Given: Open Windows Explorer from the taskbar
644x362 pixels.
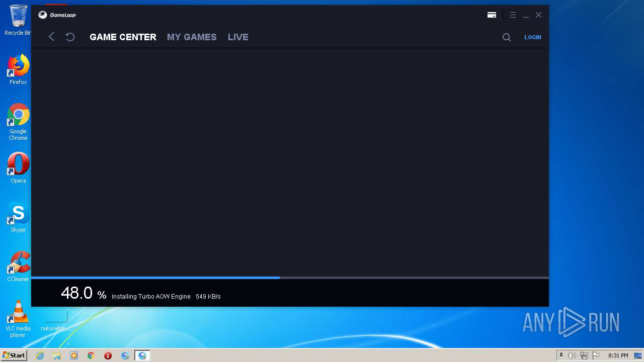Looking at the screenshot, I should tap(57, 355).
